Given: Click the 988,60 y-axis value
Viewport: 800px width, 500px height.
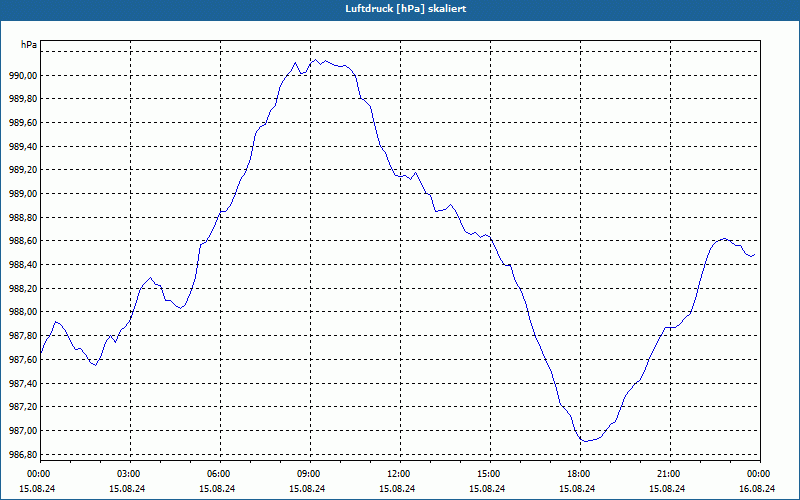Looking at the screenshot, I should click(23, 241).
